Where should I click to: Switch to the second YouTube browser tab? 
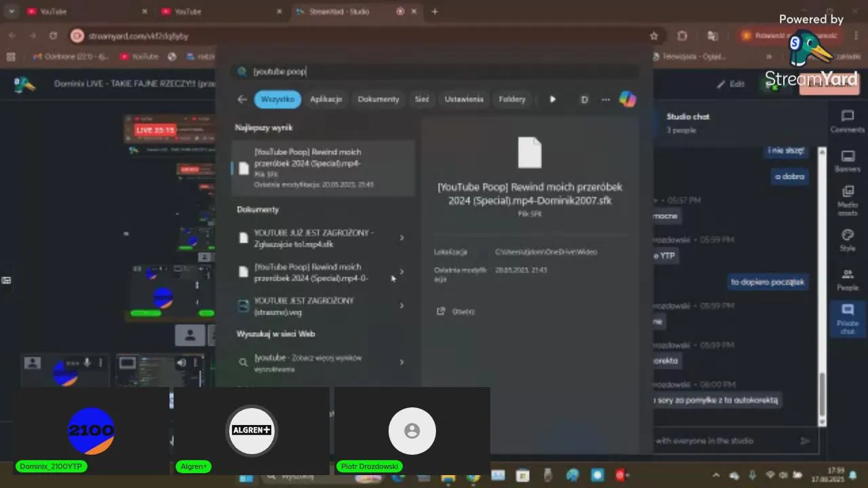point(221,12)
